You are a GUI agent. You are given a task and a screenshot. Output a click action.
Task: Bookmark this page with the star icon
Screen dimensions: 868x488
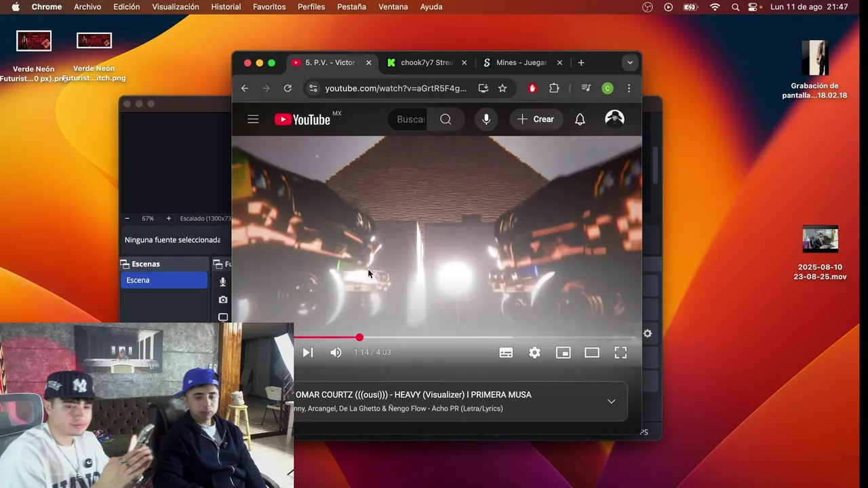502,88
